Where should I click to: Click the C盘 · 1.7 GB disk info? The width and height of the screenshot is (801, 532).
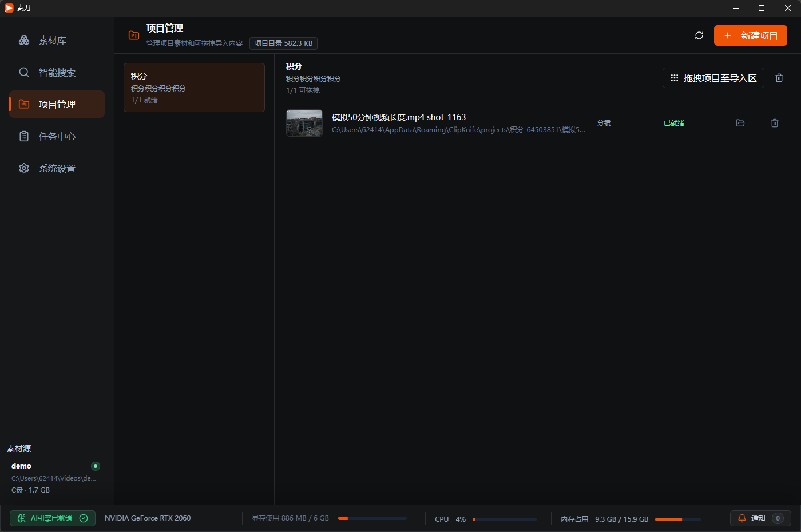coord(30,490)
